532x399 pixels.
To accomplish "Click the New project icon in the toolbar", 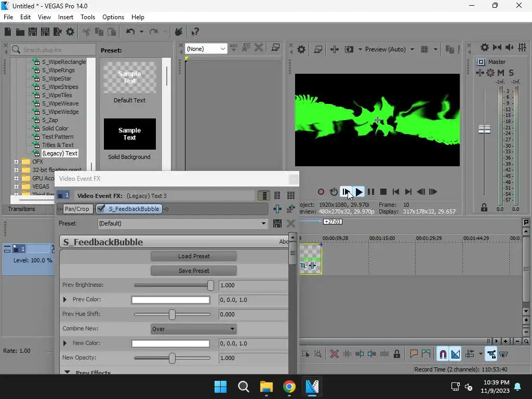I will [8, 32].
